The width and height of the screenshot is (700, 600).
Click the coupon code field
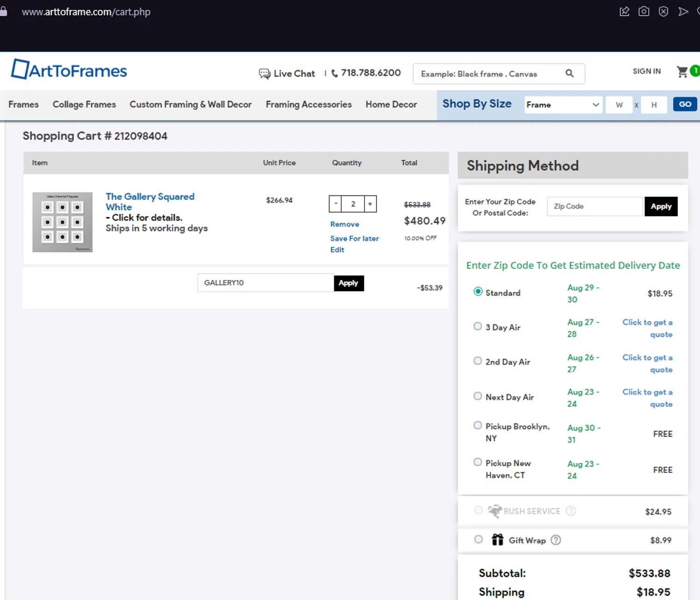pos(266,283)
